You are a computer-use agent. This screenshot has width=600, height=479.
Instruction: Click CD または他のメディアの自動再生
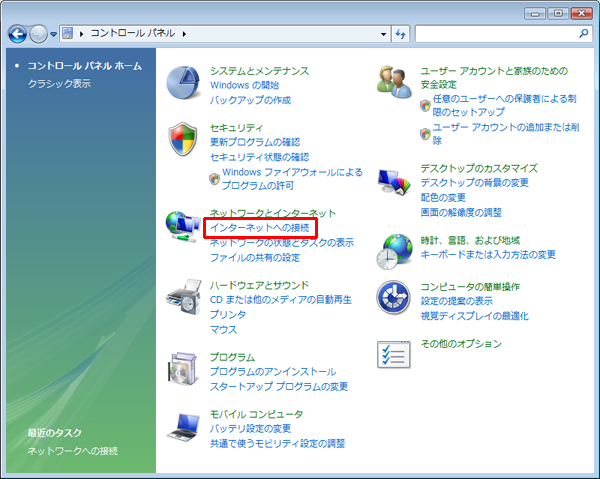click(280, 300)
